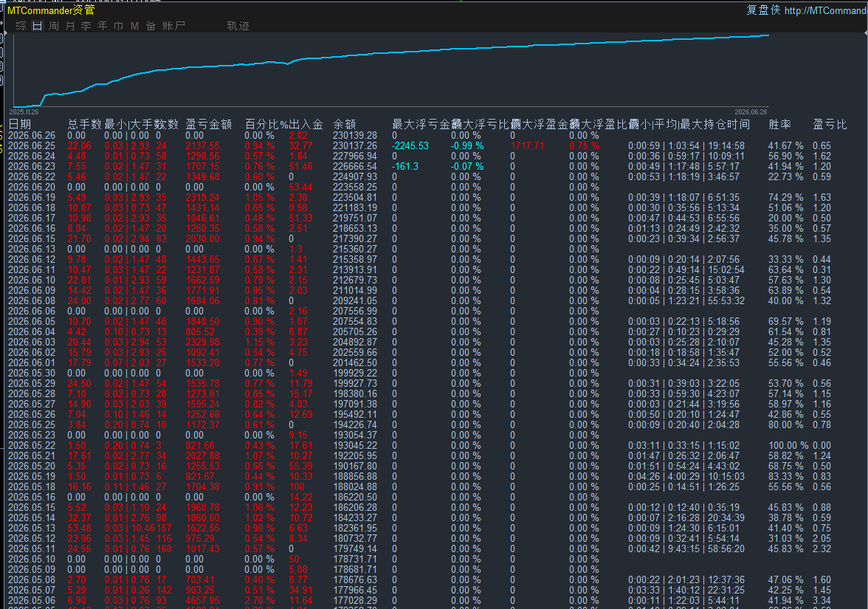
Task: Click trade count 168 on 2026.05.11
Action: [x=164, y=549]
